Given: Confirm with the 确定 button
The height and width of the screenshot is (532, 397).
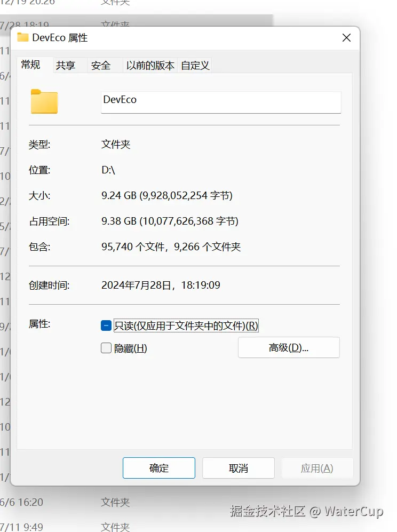Looking at the screenshot, I should (x=159, y=468).
